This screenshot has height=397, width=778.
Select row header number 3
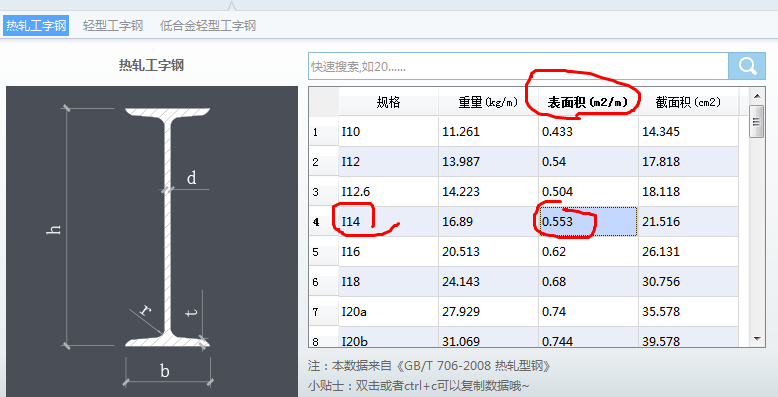(324, 192)
